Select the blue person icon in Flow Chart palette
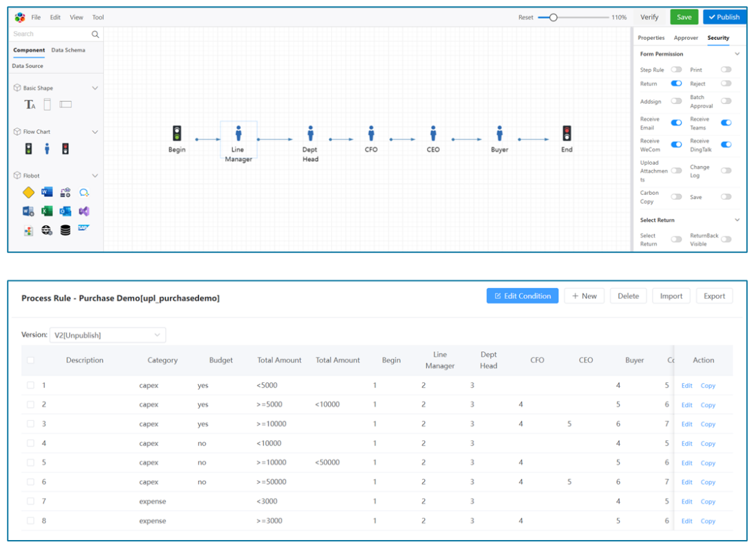Screen dimensions: 756x549 tap(47, 149)
